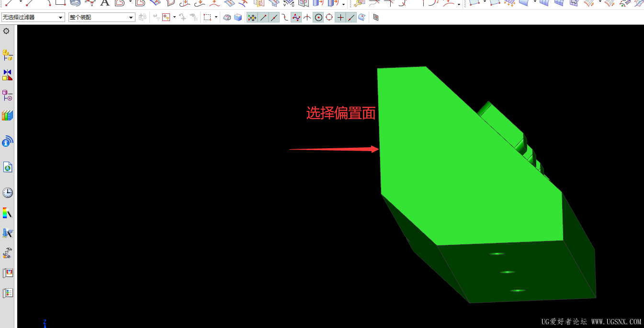Open the 无选择过滤器 selection filter dropdown
This screenshot has width=644, height=328.
point(33,18)
